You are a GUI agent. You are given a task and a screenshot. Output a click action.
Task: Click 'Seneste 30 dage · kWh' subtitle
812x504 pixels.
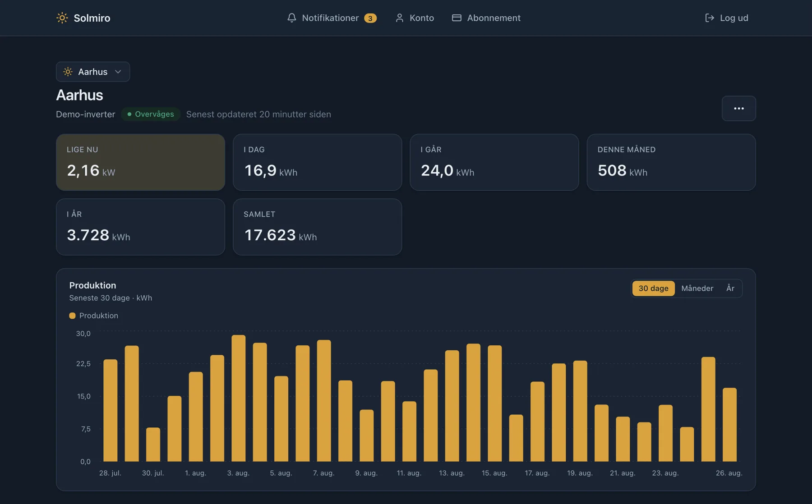111,298
